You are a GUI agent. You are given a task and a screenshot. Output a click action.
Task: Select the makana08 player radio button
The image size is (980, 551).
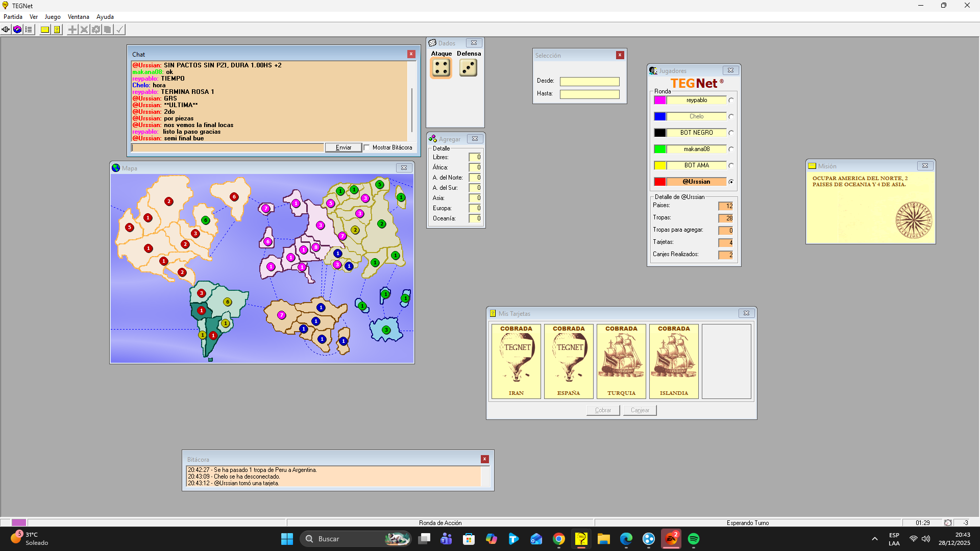[731, 149]
